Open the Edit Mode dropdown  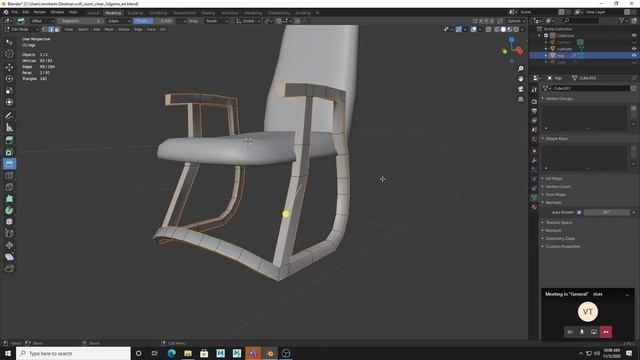(x=22, y=29)
